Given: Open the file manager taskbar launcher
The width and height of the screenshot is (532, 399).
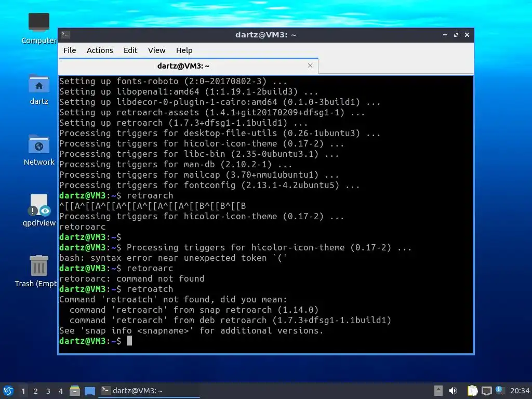Looking at the screenshot, I should pos(75,391).
